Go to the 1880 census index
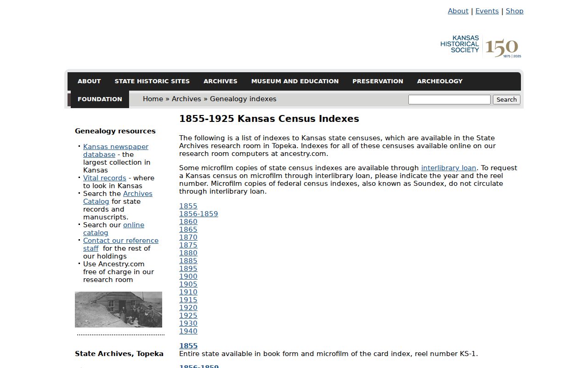 point(188,253)
